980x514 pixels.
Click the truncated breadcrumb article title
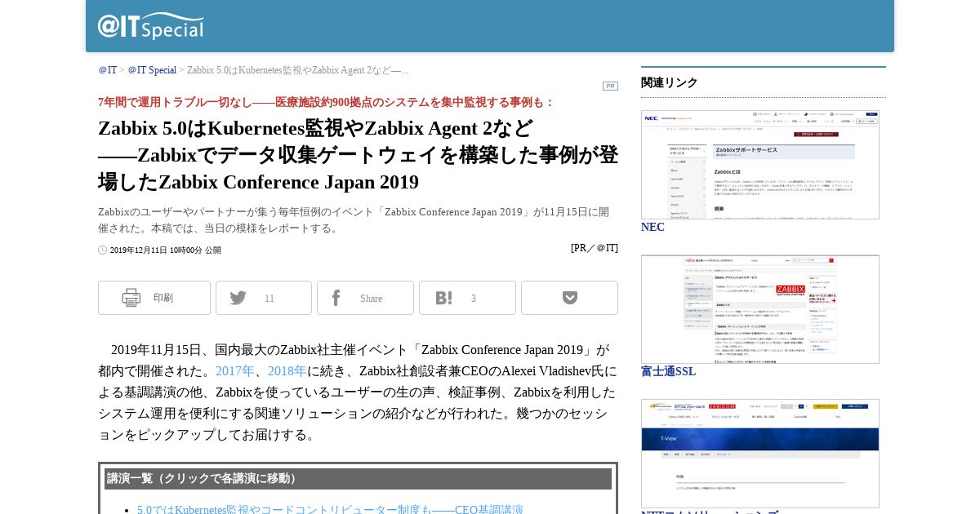point(298,70)
